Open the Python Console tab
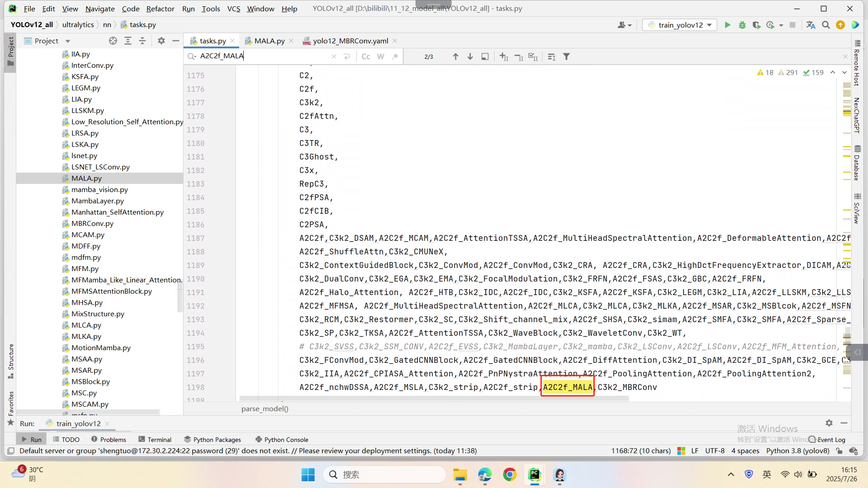The height and width of the screenshot is (488, 868). (282, 439)
